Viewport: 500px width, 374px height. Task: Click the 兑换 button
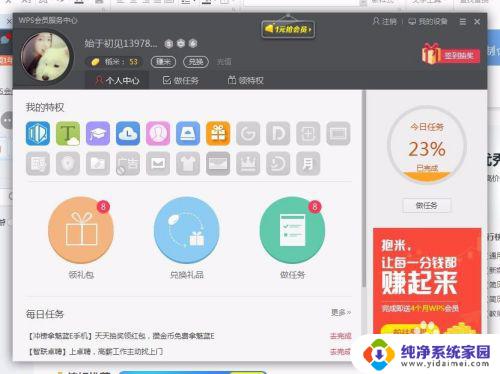(x=196, y=62)
